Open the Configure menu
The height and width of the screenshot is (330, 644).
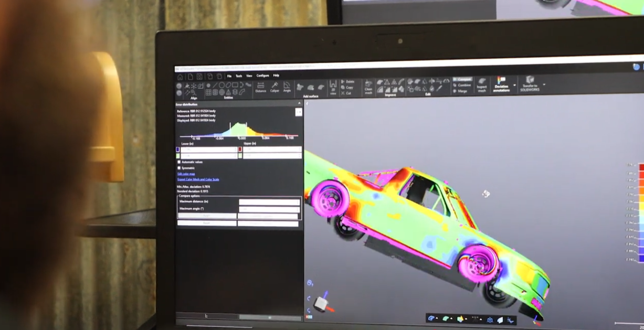click(262, 76)
